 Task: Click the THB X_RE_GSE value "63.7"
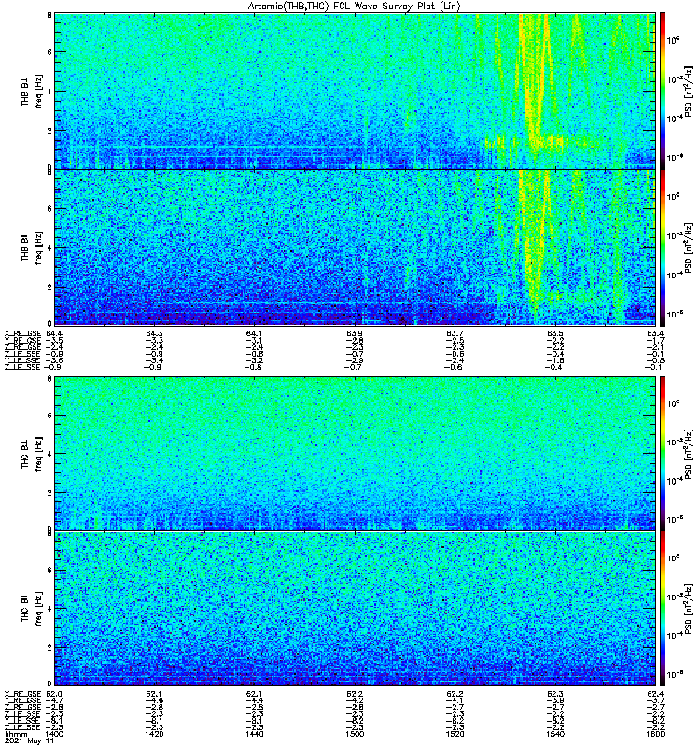pyautogui.click(x=455, y=333)
